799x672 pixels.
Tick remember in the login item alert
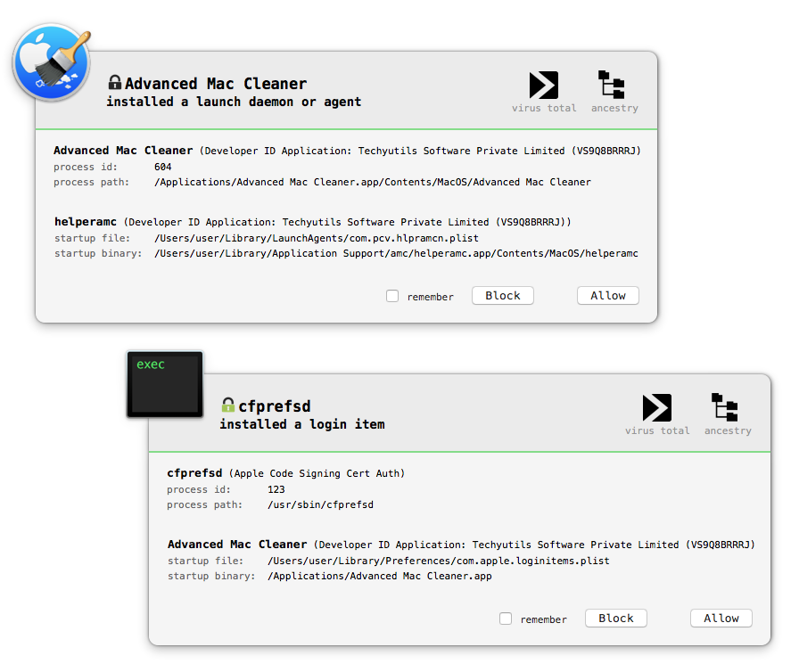(506, 619)
